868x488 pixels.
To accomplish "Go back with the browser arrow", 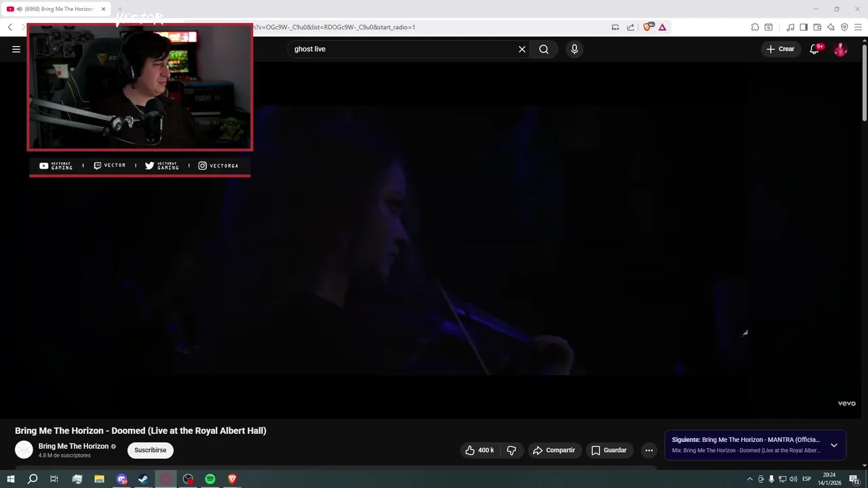I will tap(10, 27).
